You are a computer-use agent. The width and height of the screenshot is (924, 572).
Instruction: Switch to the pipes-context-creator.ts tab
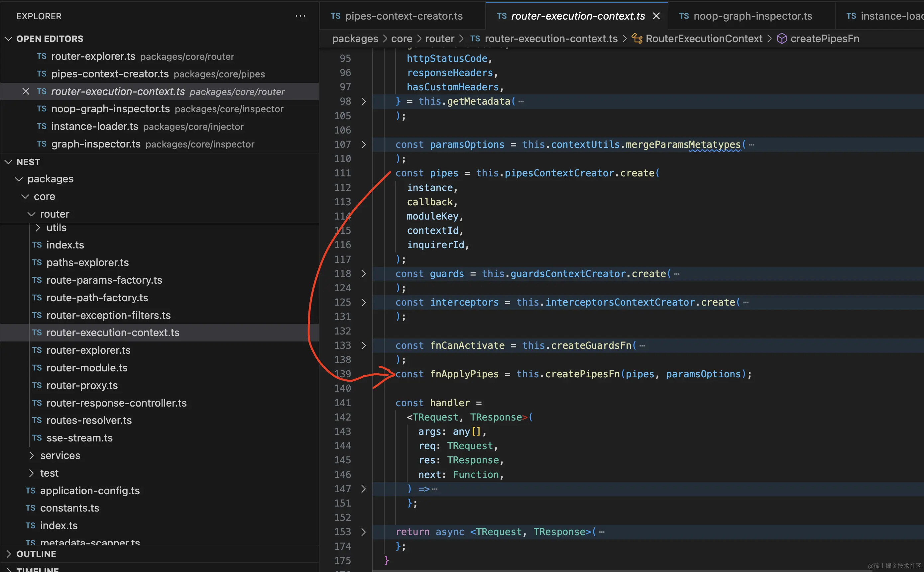click(402, 16)
